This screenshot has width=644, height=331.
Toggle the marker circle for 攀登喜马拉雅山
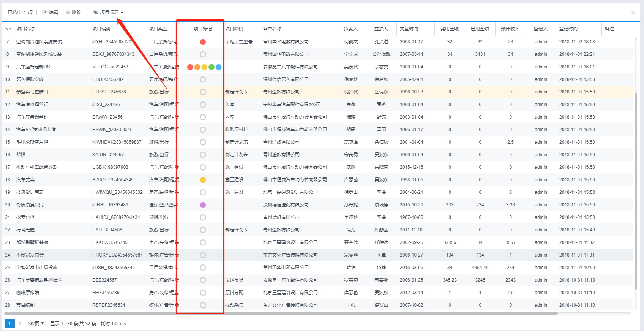203,92
